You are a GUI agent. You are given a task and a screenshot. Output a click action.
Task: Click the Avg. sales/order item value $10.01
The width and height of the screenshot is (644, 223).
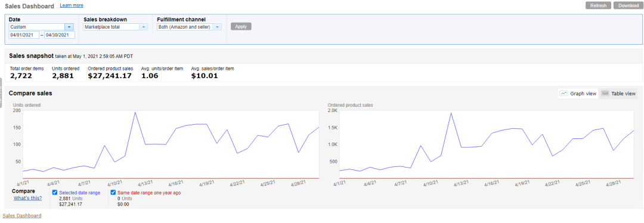point(205,76)
